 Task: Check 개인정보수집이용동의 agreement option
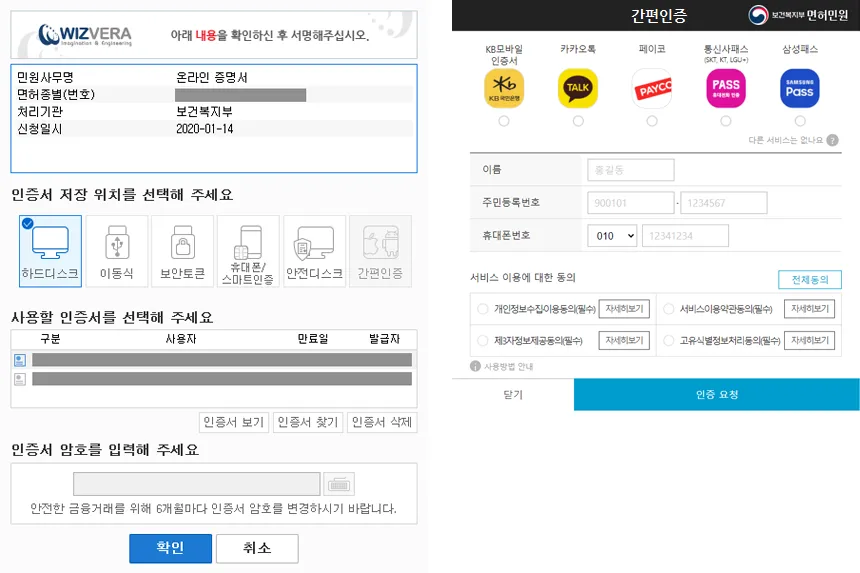coord(484,309)
